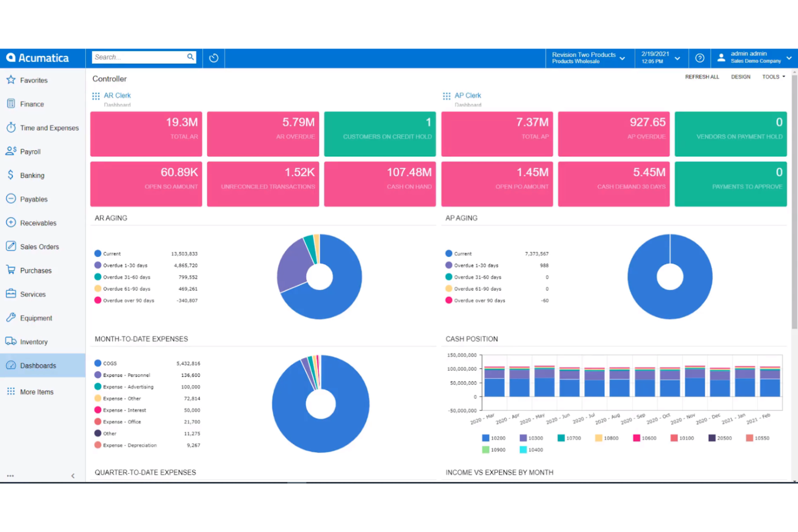This screenshot has height=532, width=798.
Task: Open Sales Orders edit icon
Action: (11, 246)
